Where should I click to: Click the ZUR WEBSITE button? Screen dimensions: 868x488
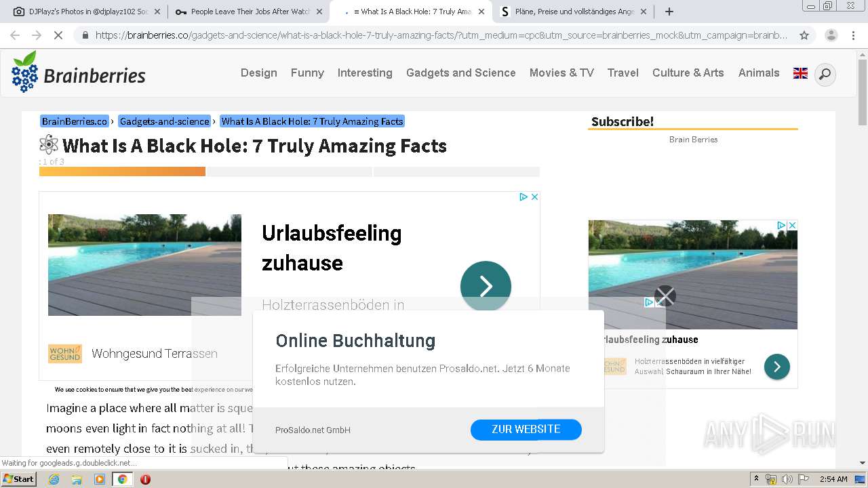tap(526, 429)
